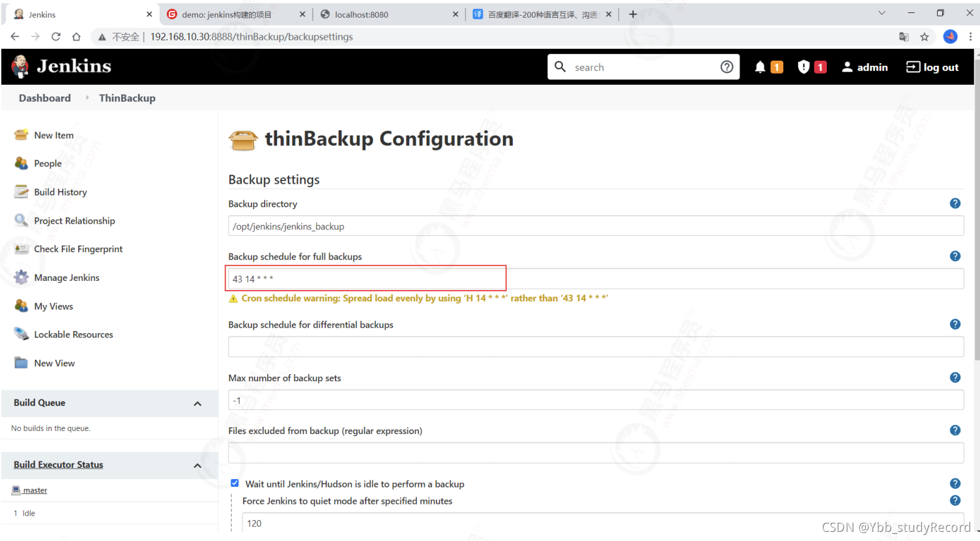980x541 pixels.
Task: Click Files excluded from backup field
Action: point(596,453)
